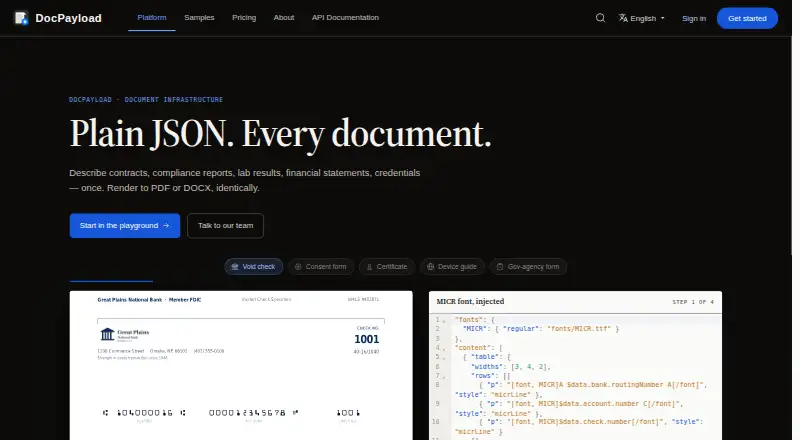The image size is (800, 440).
Task: Collapse code line 1 fold arrow
Action: pyautogui.click(x=444, y=321)
